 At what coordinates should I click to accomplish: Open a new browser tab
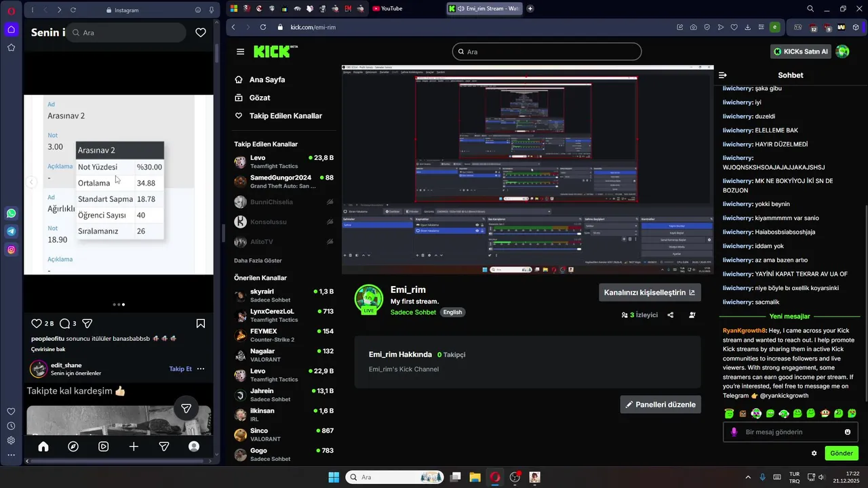pos(530,9)
